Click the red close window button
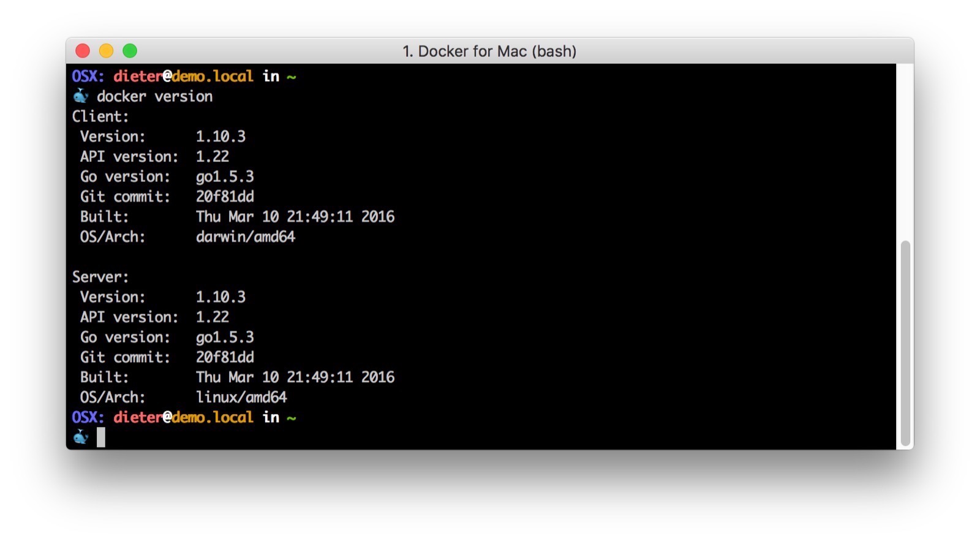Image resolution: width=980 pixels, height=544 pixels. click(83, 51)
